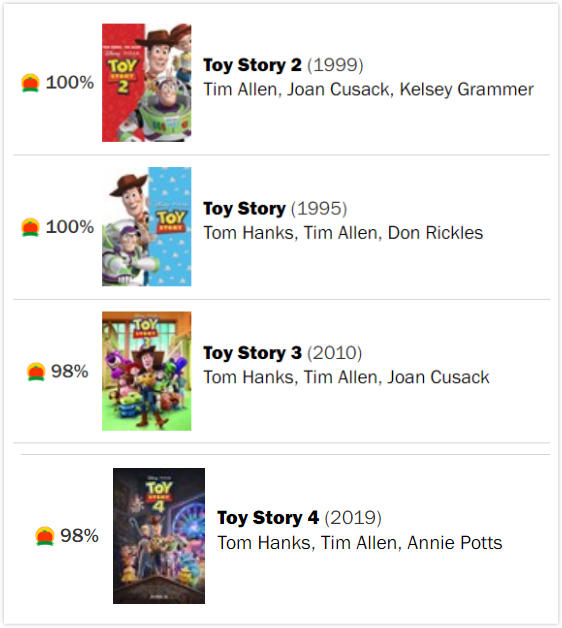Open the Toy Story 2 poster thumbnail
Image resolution: width=562 pixels, height=628 pixels.
(x=147, y=83)
